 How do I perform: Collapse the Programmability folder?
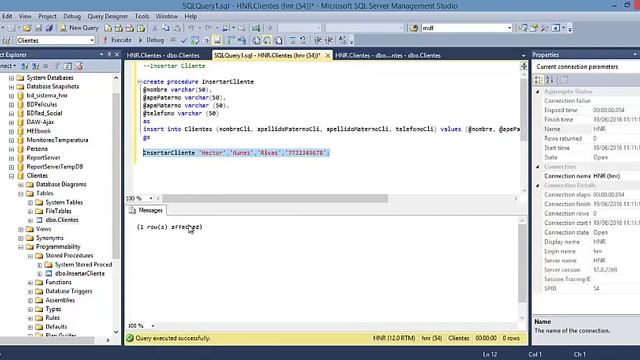click(x=21, y=247)
